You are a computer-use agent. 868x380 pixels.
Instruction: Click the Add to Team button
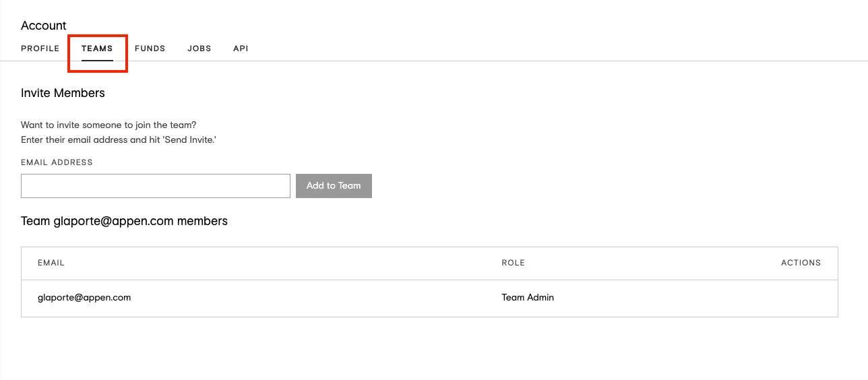[334, 186]
